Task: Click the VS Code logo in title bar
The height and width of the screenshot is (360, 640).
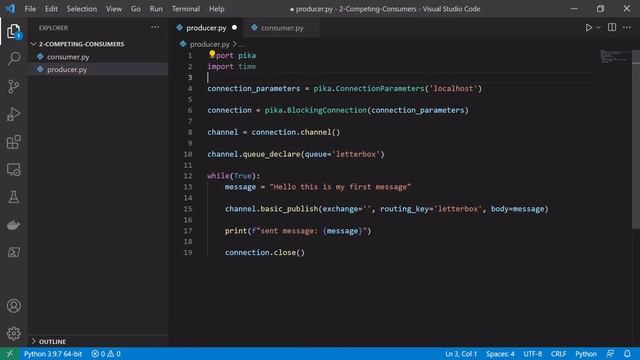Action: tap(10, 8)
